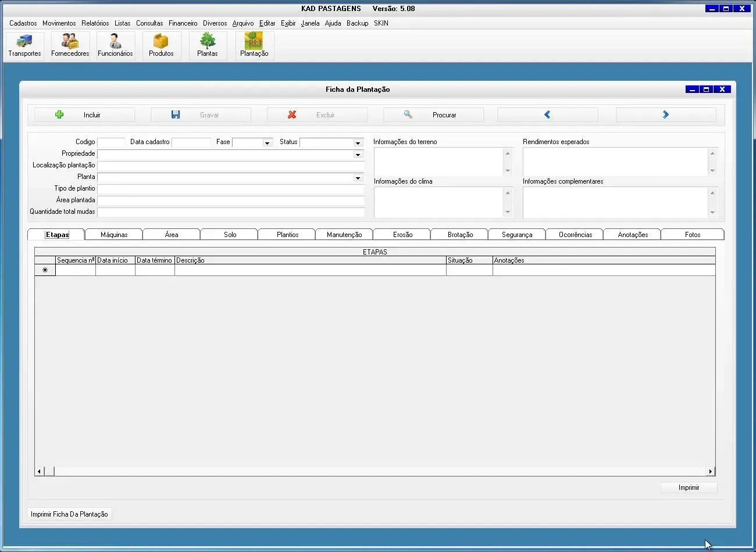This screenshot has height=552, width=756.
Task: Click the grid's scroll left arrow
Action: (x=40, y=471)
